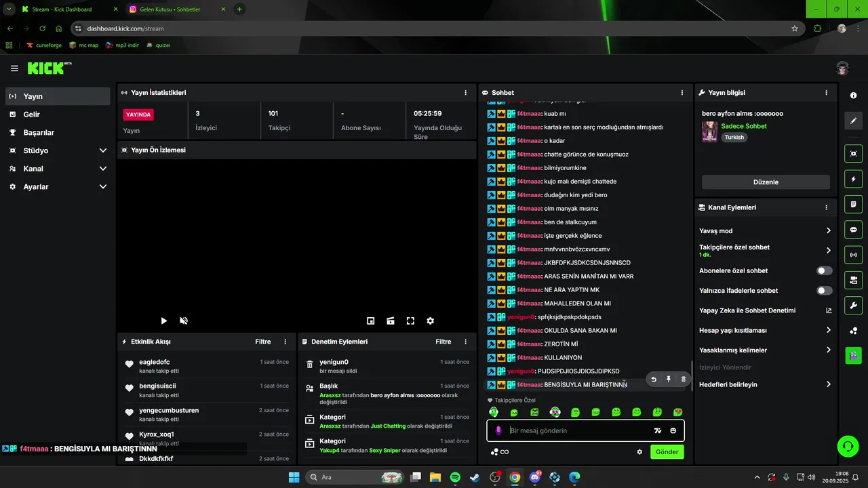Click the Kick logo

pyautogui.click(x=49, y=68)
